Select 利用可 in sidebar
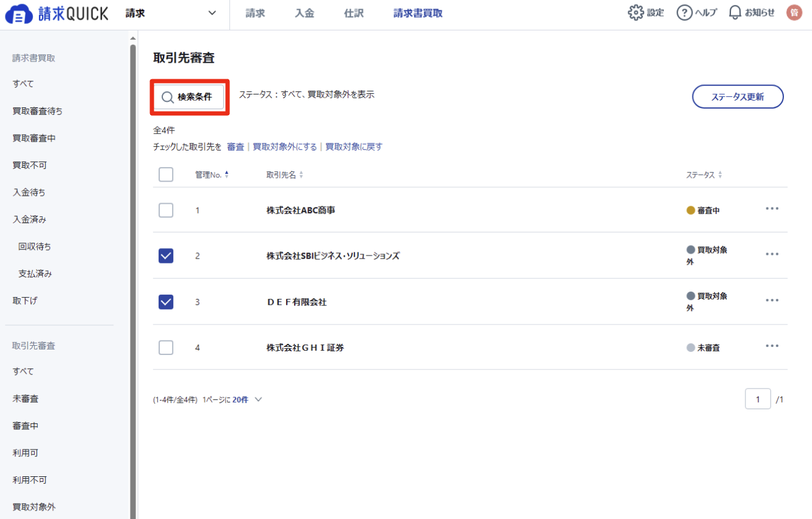This screenshot has width=812, height=519. tap(26, 453)
